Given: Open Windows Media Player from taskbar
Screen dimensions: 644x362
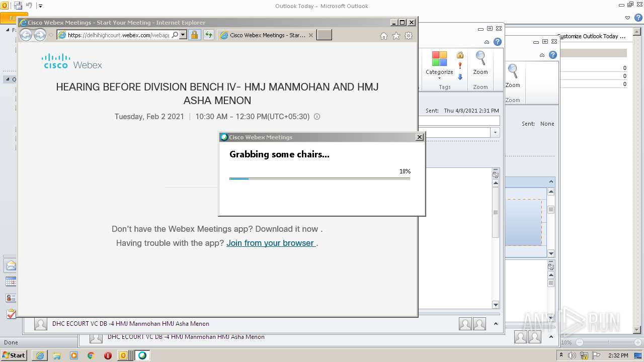Looking at the screenshot, I should [74, 355].
